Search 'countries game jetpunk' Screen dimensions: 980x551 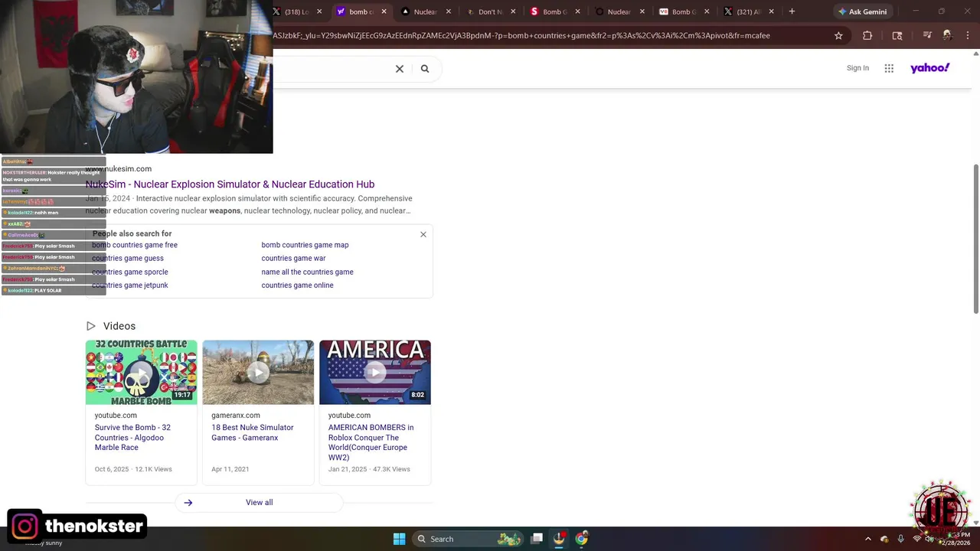[x=130, y=285]
